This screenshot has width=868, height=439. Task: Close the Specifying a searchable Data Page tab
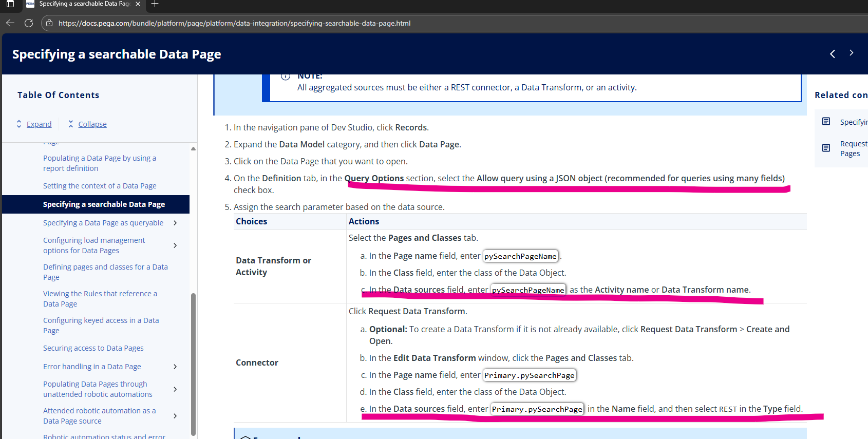(x=138, y=4)
